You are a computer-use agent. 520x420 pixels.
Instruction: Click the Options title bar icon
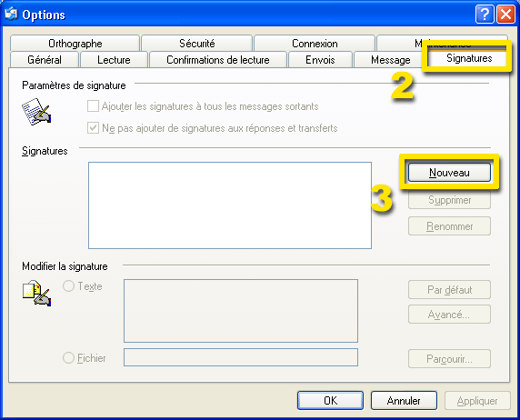click(x=11, y=14)
